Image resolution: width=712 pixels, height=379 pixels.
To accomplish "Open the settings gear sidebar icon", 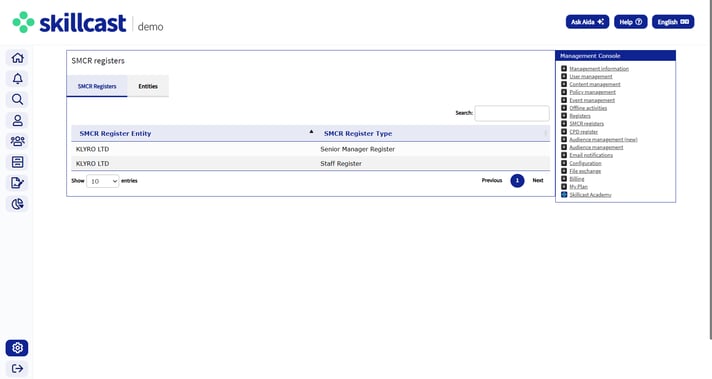I will click(x=17, y=348).
